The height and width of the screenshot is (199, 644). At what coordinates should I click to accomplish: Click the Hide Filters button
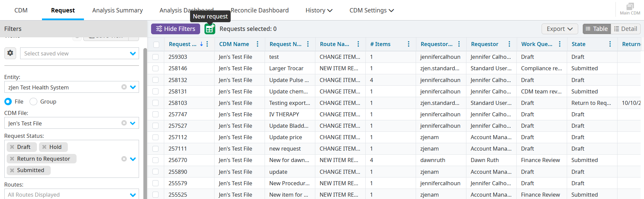[176, 29]
